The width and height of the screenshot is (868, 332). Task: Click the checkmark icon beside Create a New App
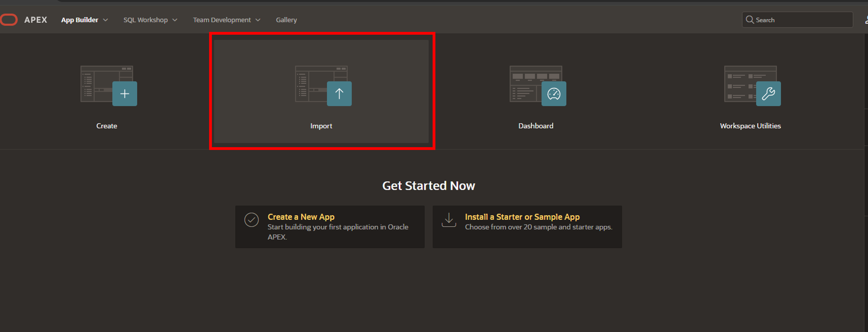251,220
